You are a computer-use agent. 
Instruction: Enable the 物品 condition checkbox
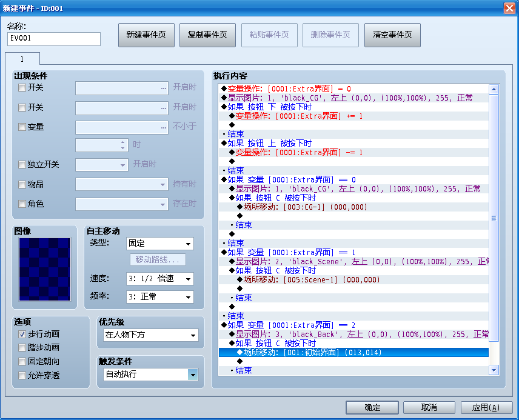[22, 184]
